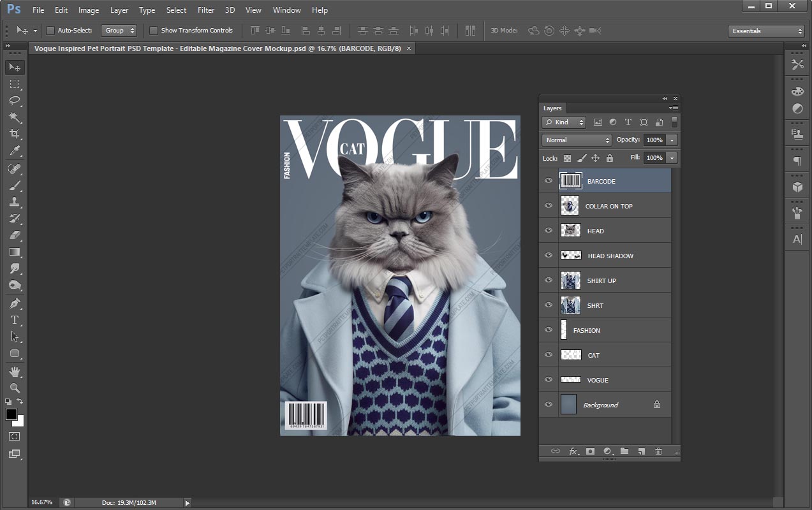Screen dimensions: 812x510
Task: Click the Create new layer icon
Action: [x=642, y=451]
